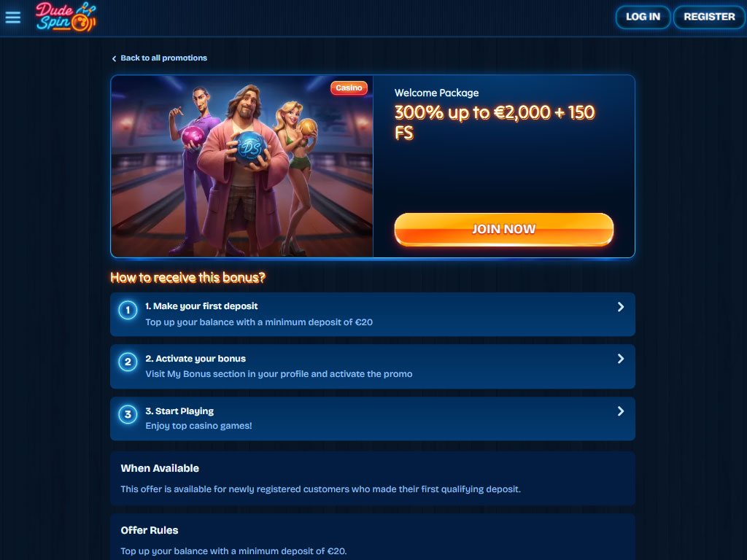This screenshot has width=747, height=560.
Task: Click the When Available section heading
Action: 160,468
